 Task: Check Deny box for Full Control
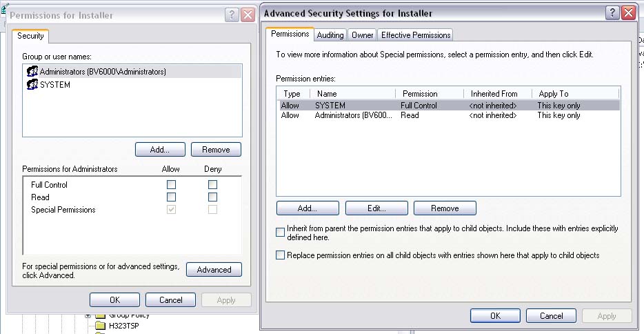pos(212,184)
